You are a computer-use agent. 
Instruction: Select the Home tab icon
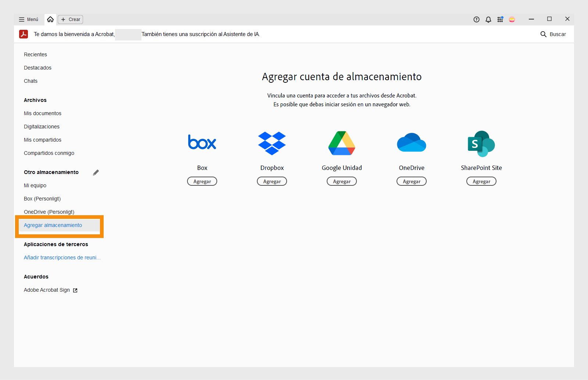50,19
